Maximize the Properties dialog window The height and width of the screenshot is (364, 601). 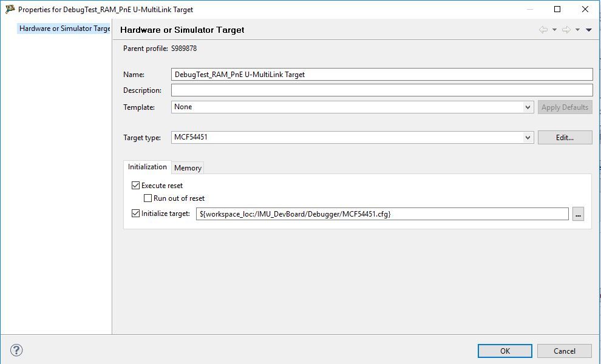pyautogui.click(x=557, y=9)
